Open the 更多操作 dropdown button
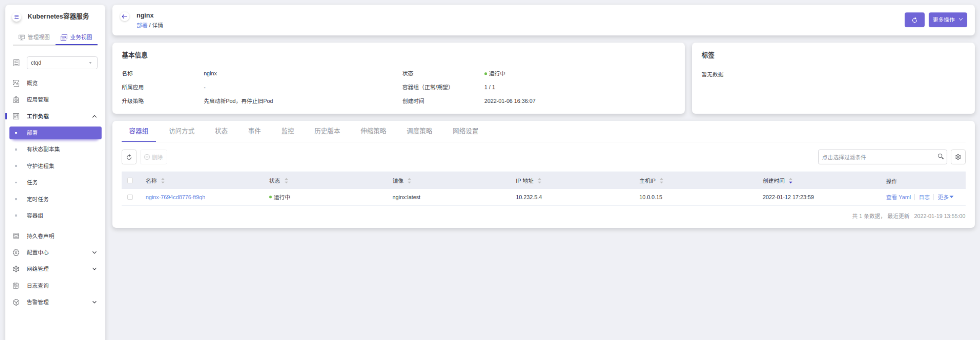 (947, 20)
